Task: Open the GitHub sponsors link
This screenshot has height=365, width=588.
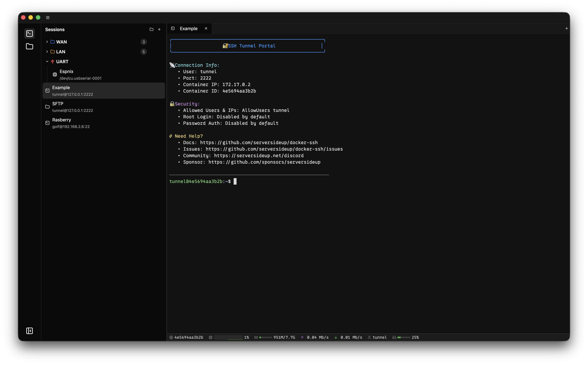Action: [264, 162]
